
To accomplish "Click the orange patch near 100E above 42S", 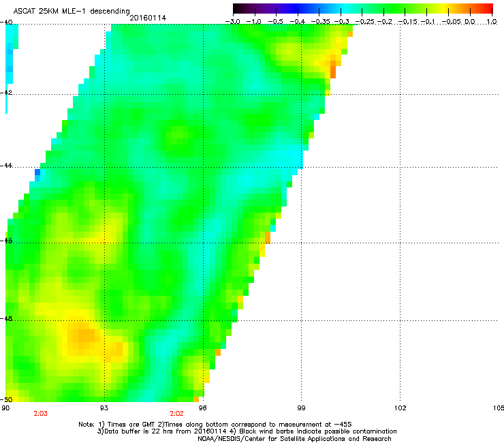I will pos(333,69).
